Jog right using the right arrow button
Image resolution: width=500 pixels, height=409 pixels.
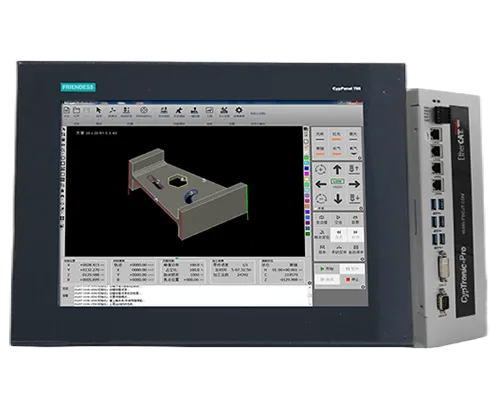(x=354, y=184)
